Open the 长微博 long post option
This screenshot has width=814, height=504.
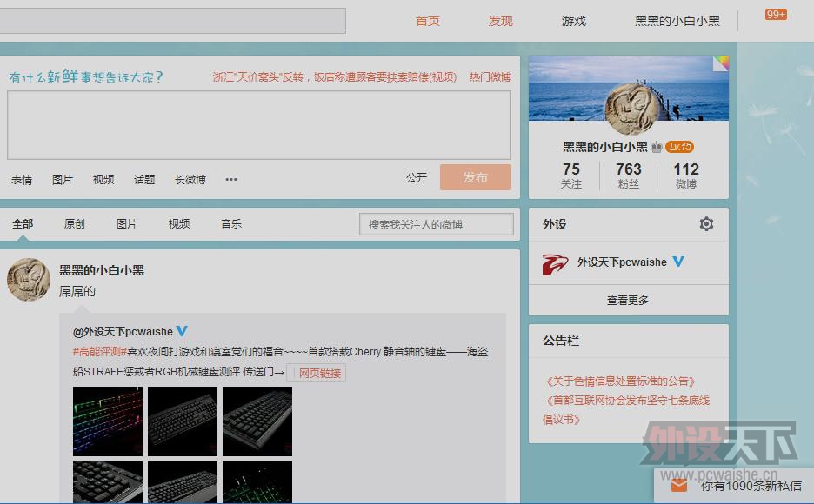pyautogui.click(x=190, y=179)
